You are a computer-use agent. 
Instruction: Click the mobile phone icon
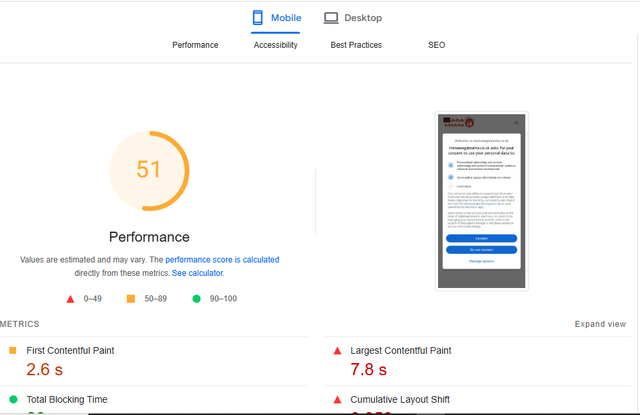click(258, 18)
